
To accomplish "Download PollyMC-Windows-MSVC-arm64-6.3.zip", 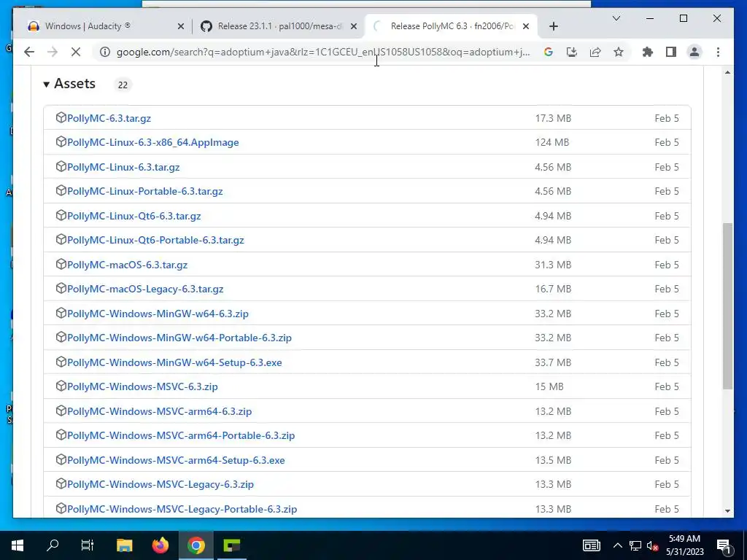I will coord(159,411).
